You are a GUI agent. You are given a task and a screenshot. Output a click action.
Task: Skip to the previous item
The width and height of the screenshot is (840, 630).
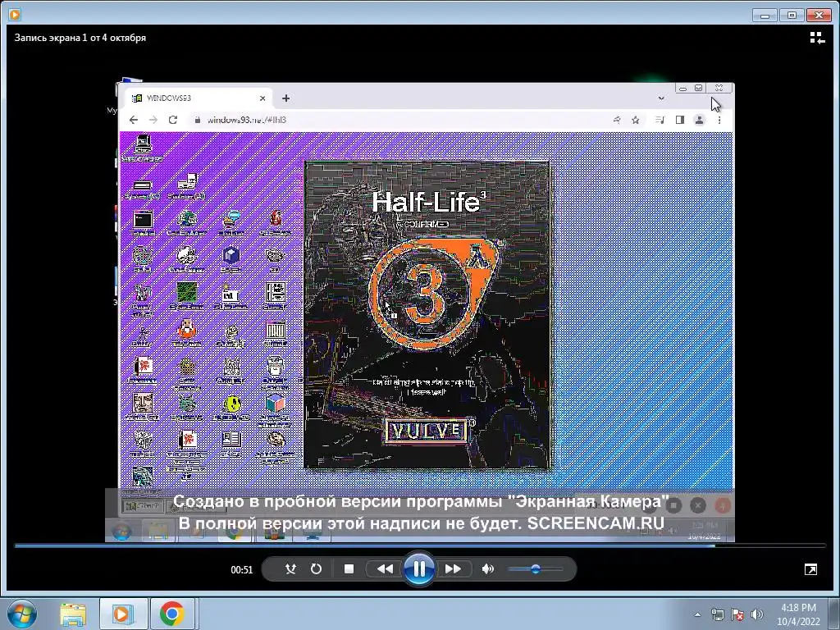click(x=385, y=569)
